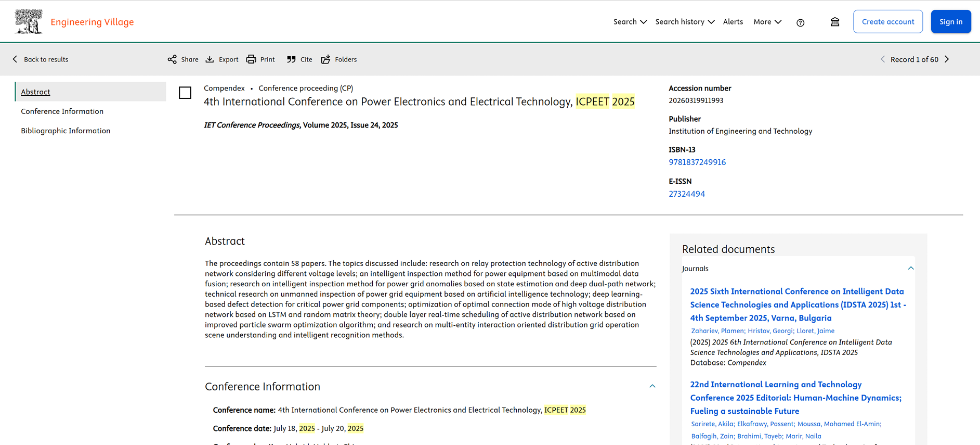
Task: Click author Sarirete, Akila
Action: tap(713, 424)
